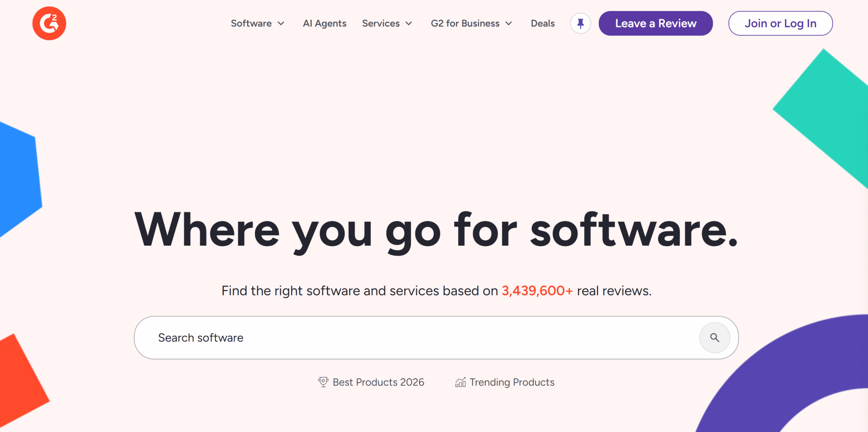Open the AI Agents page
Screen dimensions: 868x432
324,23
